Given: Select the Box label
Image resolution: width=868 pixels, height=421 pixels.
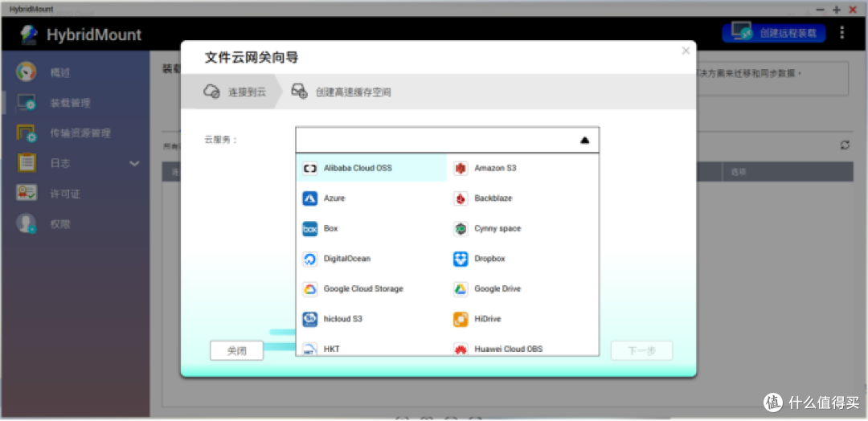Looking at the screenshot, I should [x=330, y=228].
